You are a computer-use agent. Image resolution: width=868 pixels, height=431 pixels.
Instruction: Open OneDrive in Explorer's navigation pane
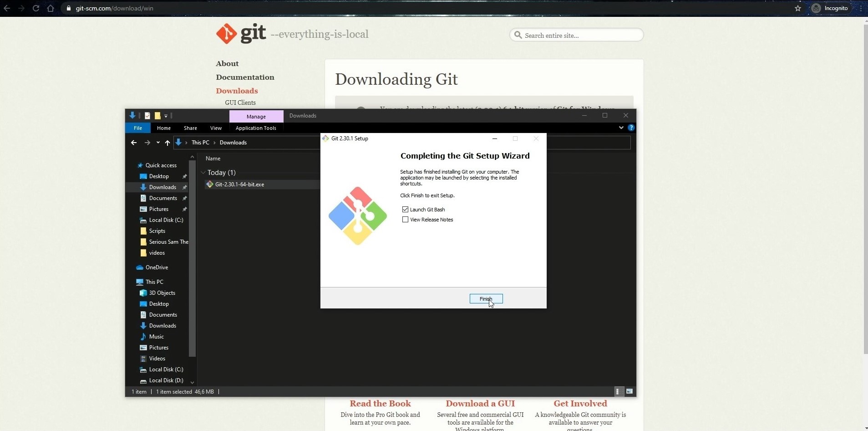coord(157,267)
